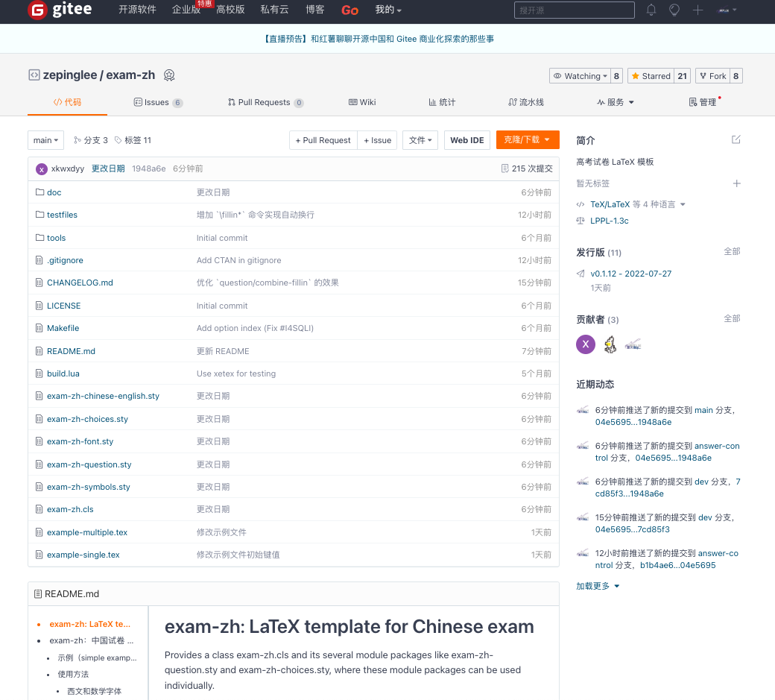Image resolution: width=775 pixels, height=700 pixels.
Task: Open the main branch selector
Action: click(x=45, y=140)
